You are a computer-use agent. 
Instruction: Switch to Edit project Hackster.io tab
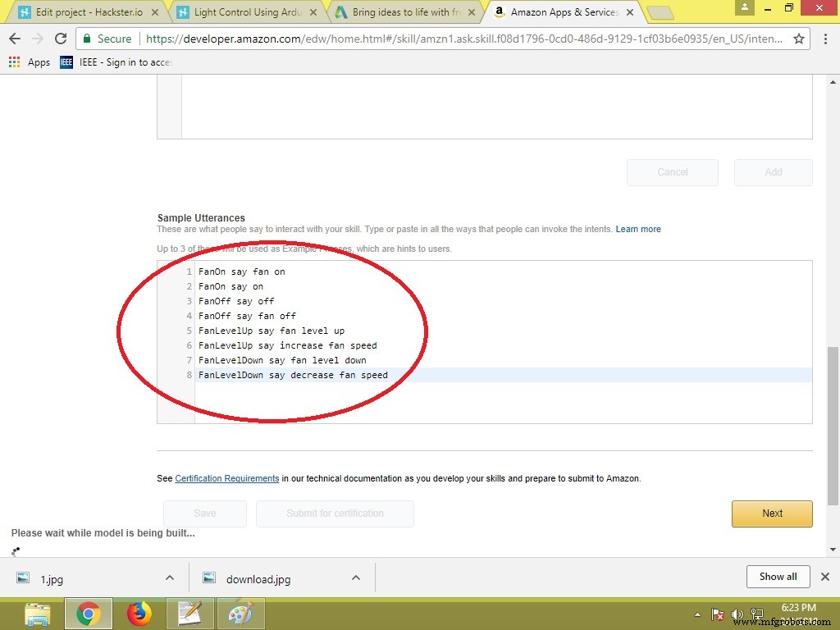coord(88,12)
